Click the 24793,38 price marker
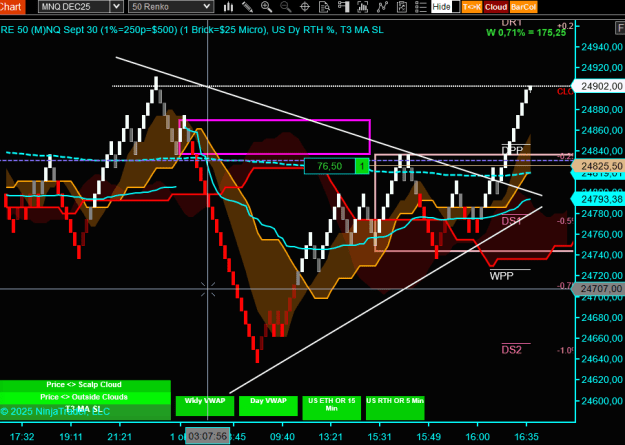 [x=599, y=198]
